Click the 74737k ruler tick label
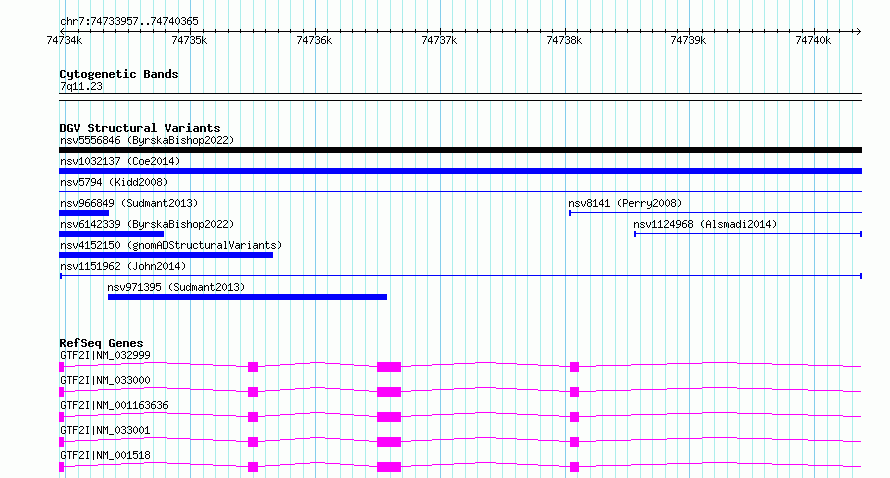This screenshot has width=890, height=478. pyautogui.click(x=439, y=40)
